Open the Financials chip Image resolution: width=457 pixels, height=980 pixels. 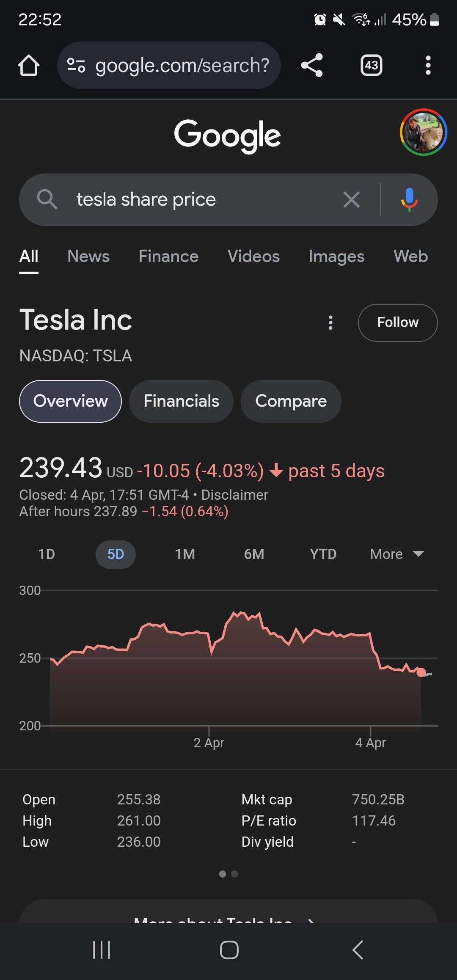tap(181, 401)
